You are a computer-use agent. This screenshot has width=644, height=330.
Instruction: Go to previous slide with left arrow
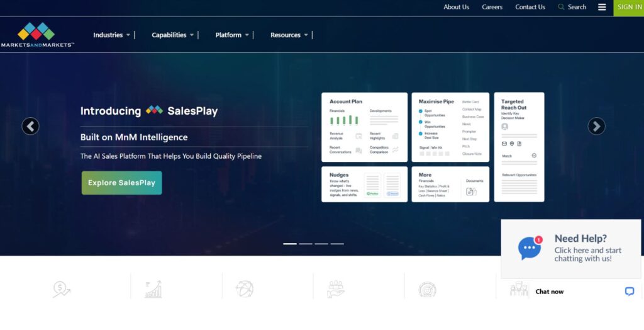[30, 126]
